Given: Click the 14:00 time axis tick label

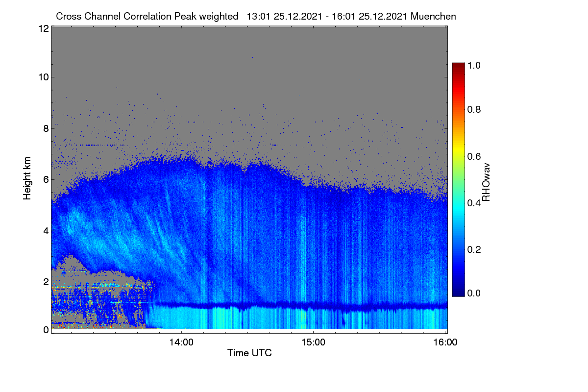Looking at the screenshot, I should (x=181, y=343).
